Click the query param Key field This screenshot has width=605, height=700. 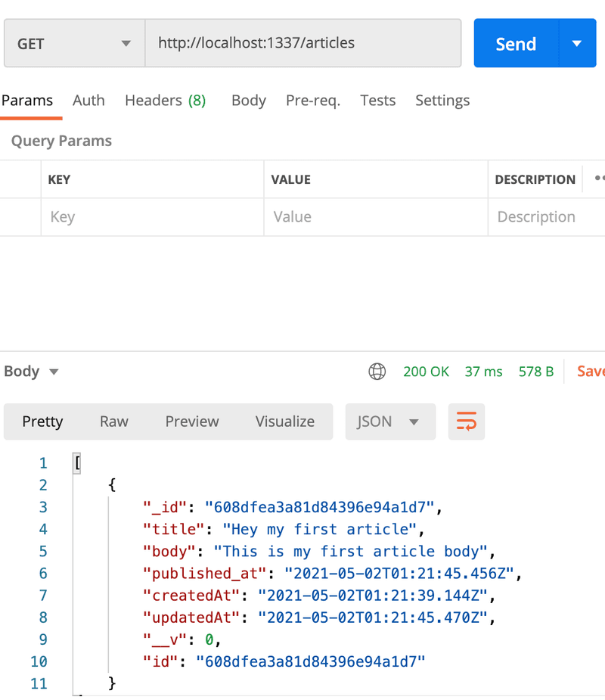tap(151, 217)
